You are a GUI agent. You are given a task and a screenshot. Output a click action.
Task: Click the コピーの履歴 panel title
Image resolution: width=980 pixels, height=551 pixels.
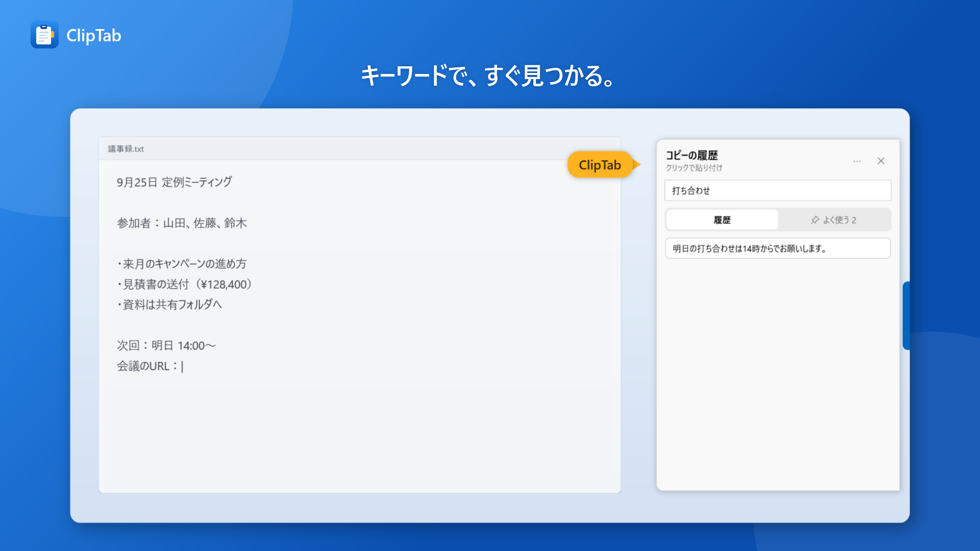(692, 155)
